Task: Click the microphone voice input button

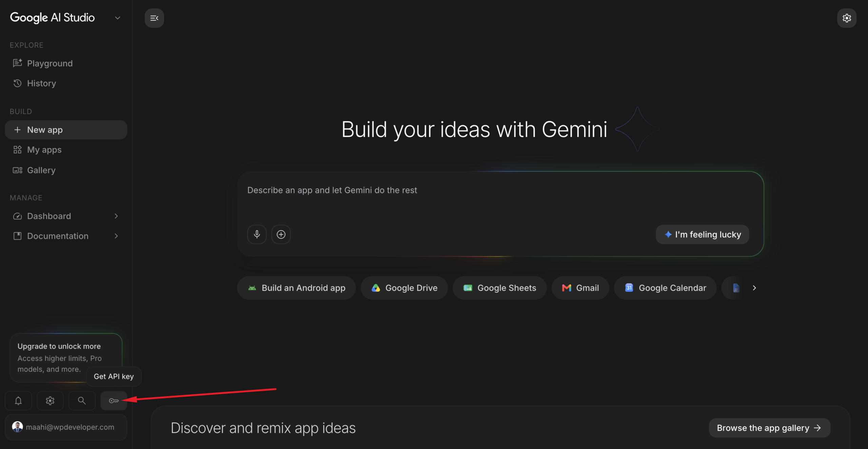Action: pyautogui.click(x=257, y=234)
